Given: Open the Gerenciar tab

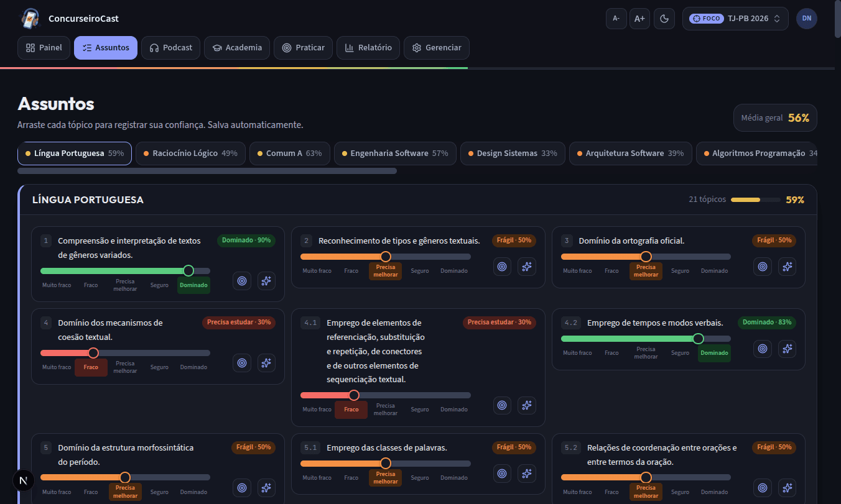Looking at the screenshot, I should click(x=437, y=48).
